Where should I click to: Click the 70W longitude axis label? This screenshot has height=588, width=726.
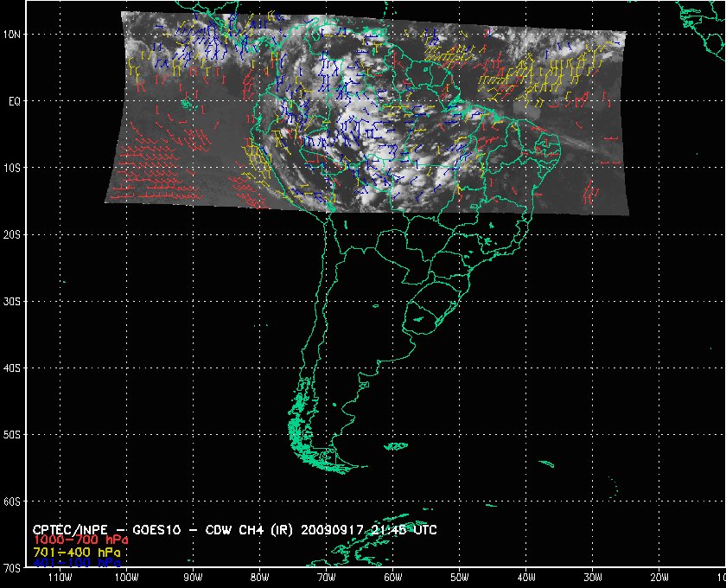pyautogui.click(x=325, y=577)
